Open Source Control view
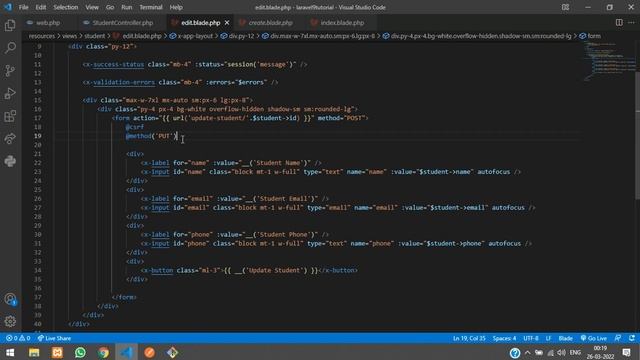The height and width of the screenshot is (360, 640). 10,71
